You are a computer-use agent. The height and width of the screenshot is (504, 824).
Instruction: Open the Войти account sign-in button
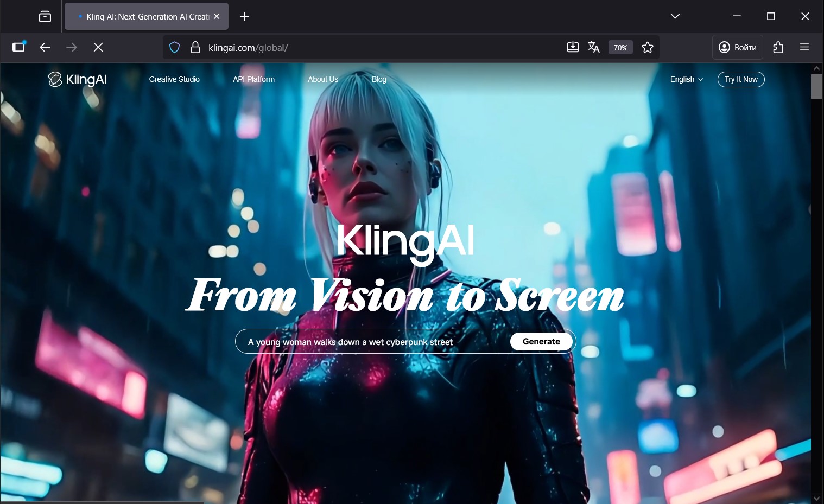point(738,47)
